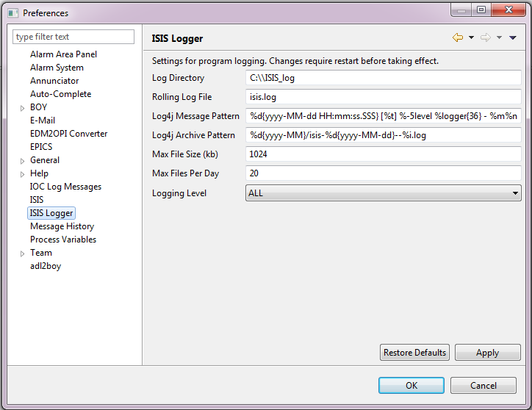Open the preferences view menu triangle
This screenshot has width=532, height=410.
pos(513,38)
